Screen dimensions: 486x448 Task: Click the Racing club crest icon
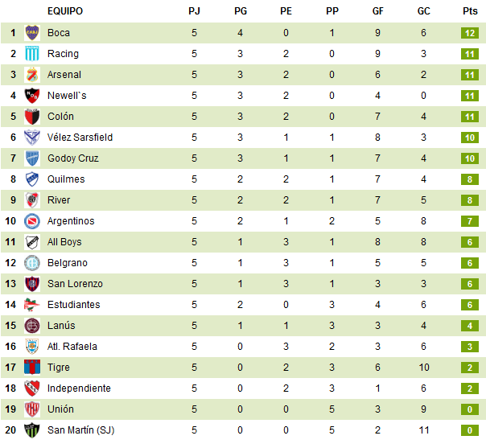pos(32,54)
